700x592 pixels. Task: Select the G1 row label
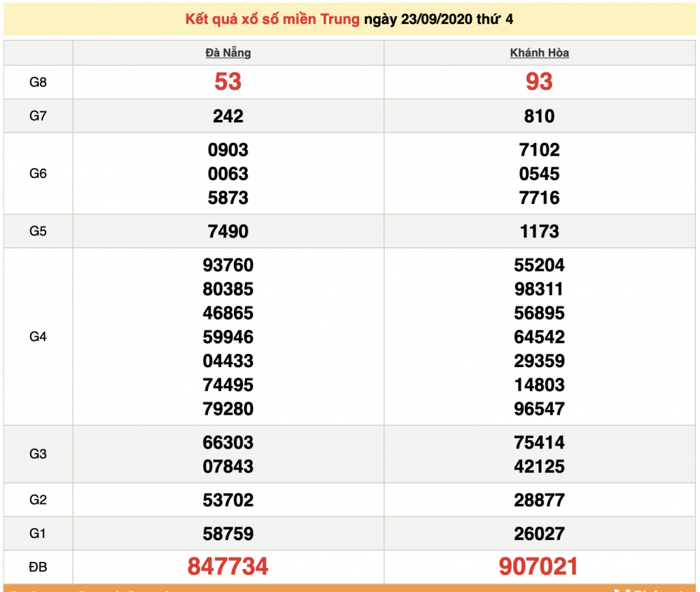(x=38, y=533)
